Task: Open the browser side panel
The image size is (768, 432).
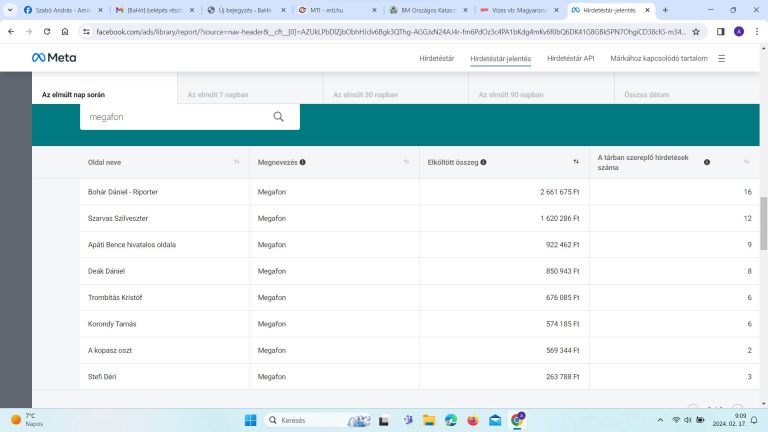Action: 720,31
